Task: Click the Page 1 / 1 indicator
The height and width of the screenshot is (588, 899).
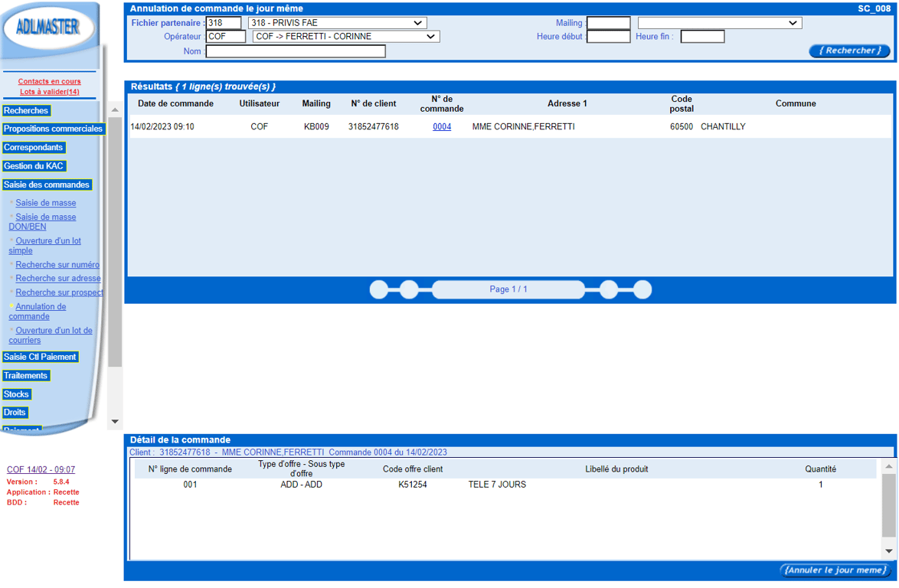Action: (508, 289)
